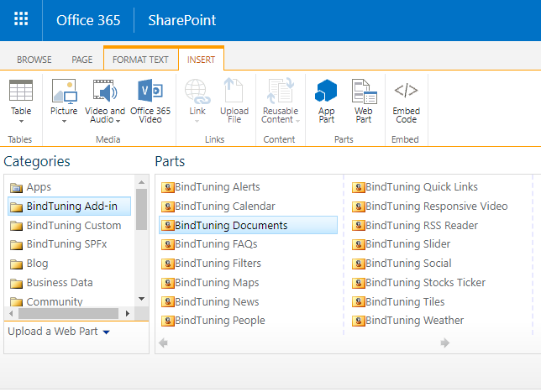Click categories list scroll down arrow
This screenshot has height=392, width=541.
[x=141, y=299]
